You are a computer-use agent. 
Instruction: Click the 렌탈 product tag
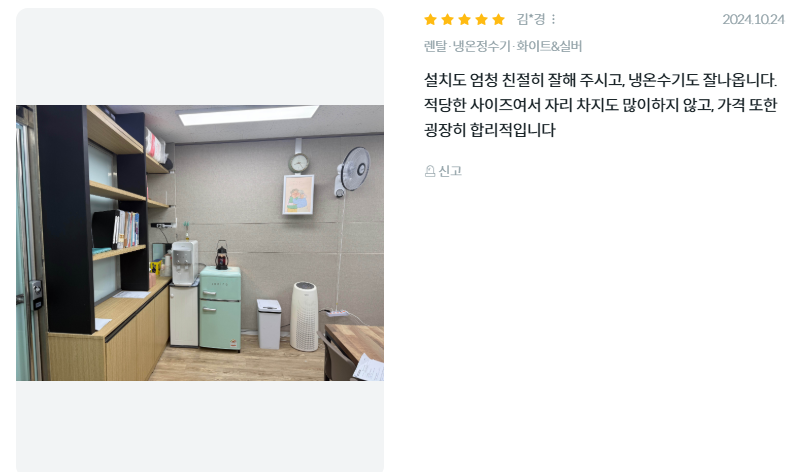tap(435, 46)
